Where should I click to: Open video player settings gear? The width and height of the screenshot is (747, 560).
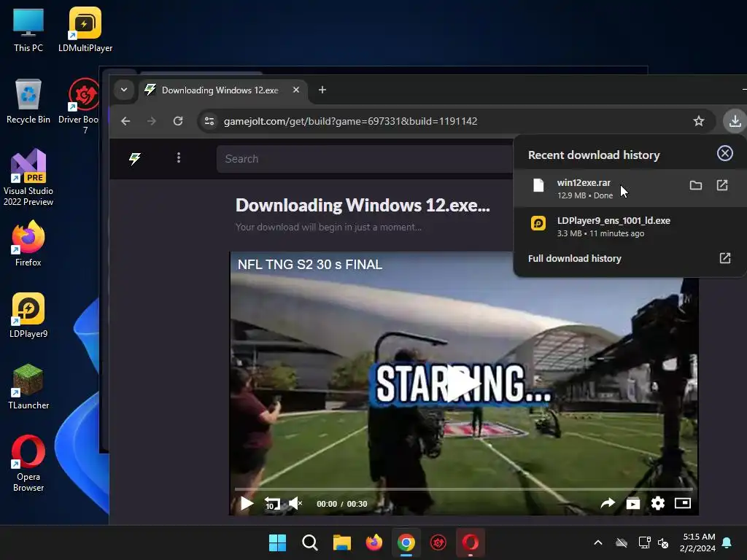click(657, 503)
